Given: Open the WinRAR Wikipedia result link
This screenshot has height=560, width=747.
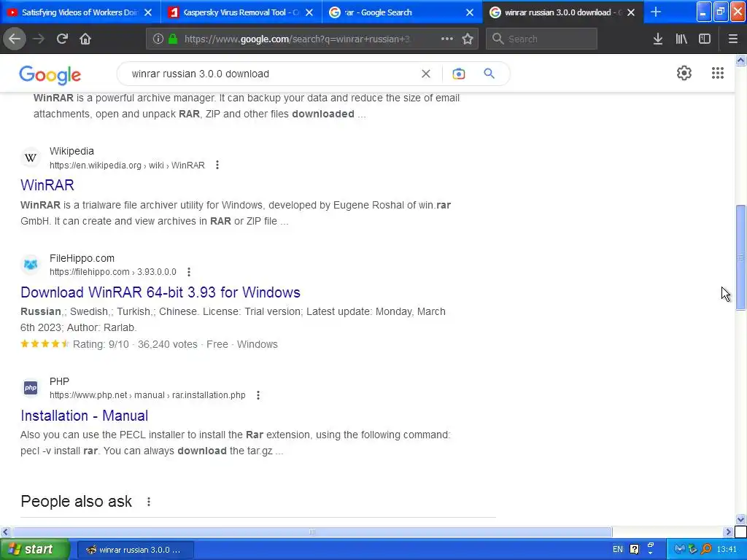Looking at the screenshot, I should pos(47,184).
